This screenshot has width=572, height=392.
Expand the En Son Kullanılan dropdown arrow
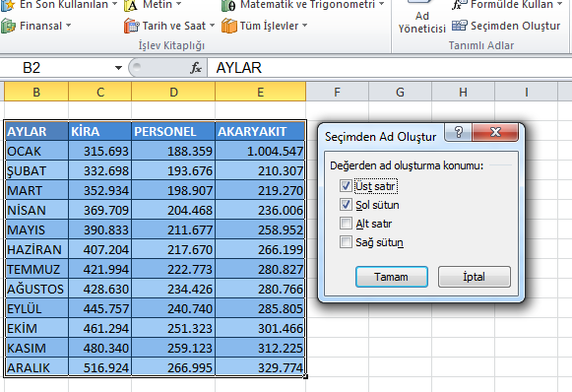tap(114, 4)
